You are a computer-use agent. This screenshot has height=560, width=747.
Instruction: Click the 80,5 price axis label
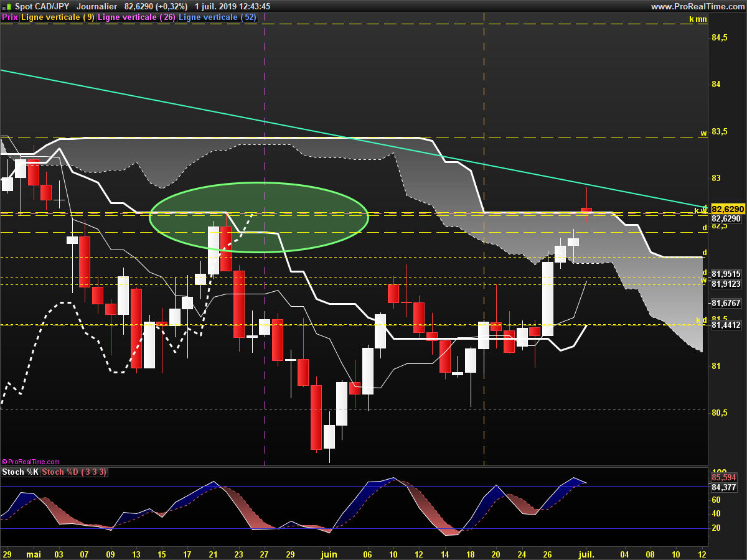pyautogui.click(x=719, y=413)
